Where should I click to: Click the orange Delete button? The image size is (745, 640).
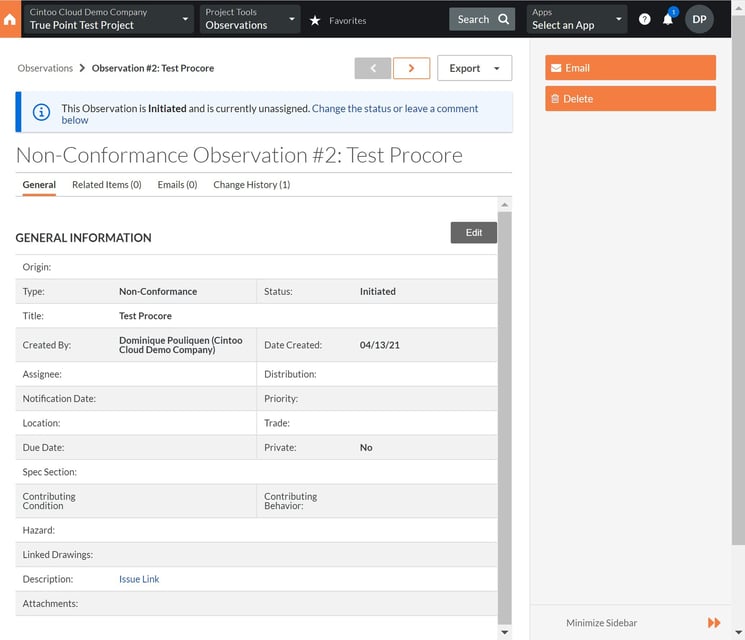click(x=630, y=99)
